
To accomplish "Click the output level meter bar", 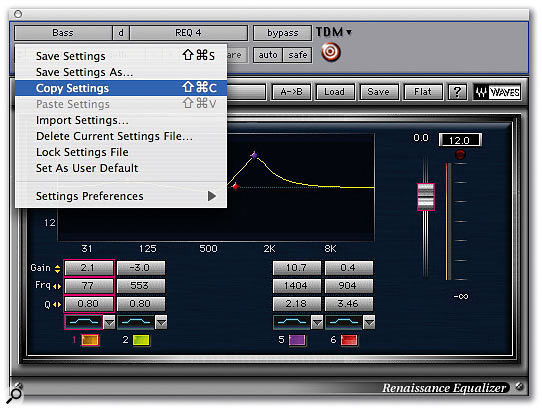I will [x=448, y=221].
